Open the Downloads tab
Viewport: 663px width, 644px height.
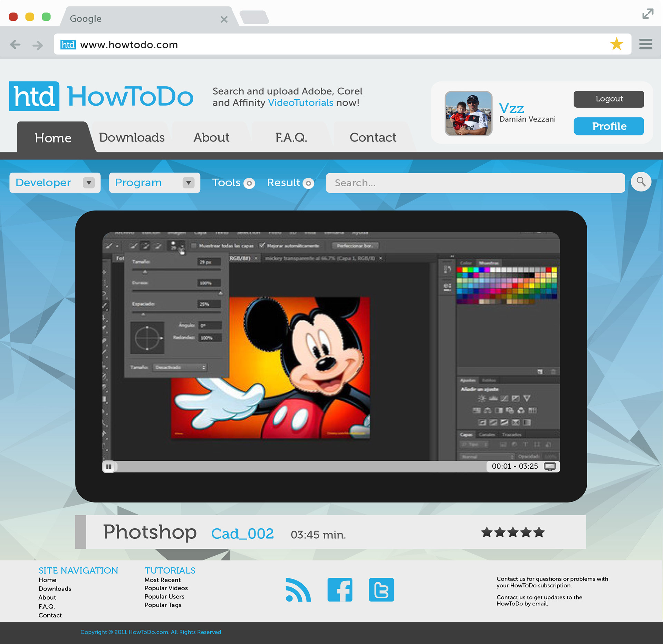click(132, 137)
